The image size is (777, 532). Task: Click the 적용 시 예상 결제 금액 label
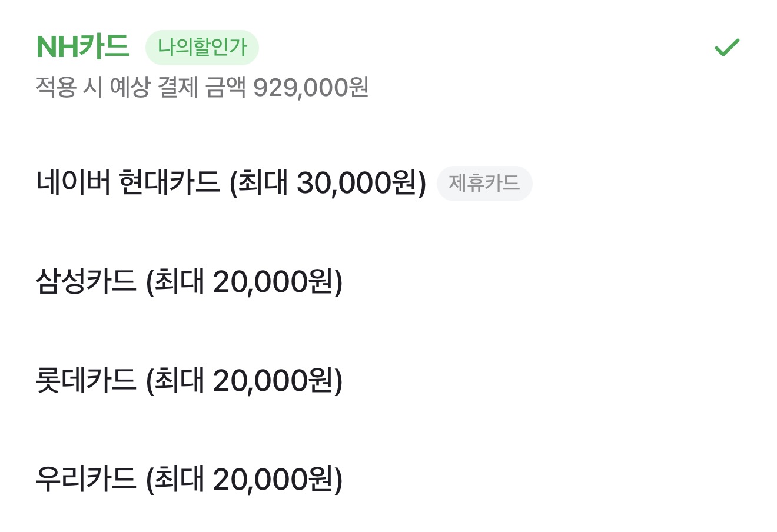(x=140, y=88)
